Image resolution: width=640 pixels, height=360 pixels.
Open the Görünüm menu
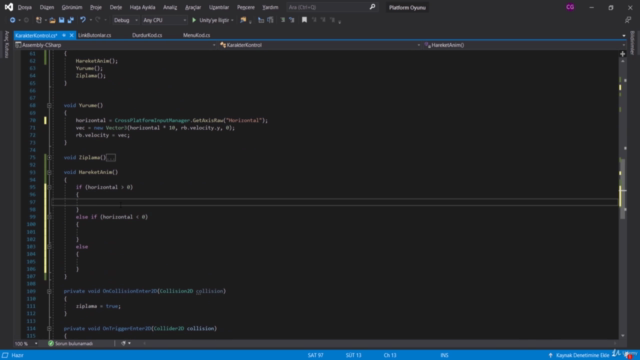pos(72,7)
